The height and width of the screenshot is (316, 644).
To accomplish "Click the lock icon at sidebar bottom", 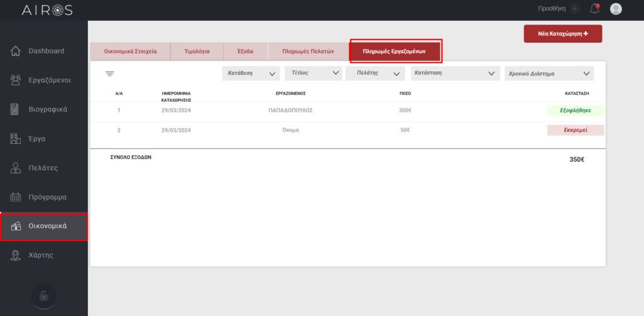I will point(43,295).
